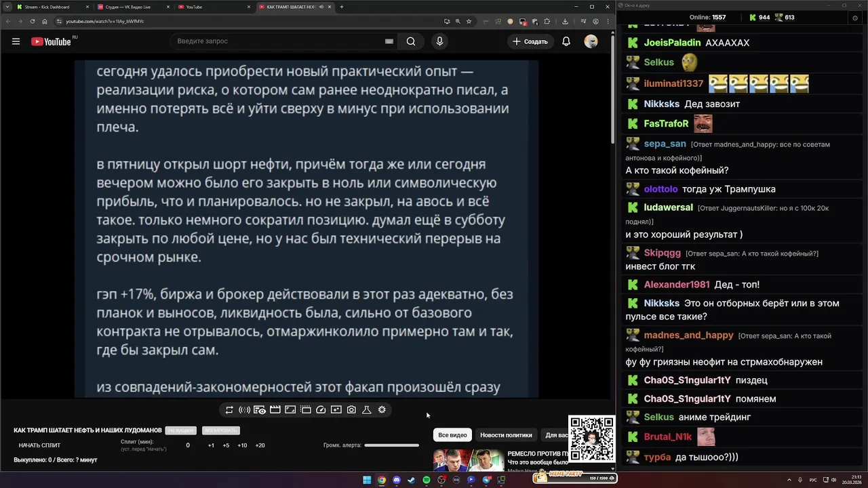Open page zoom magnifier in address bar

click(458, 21)
